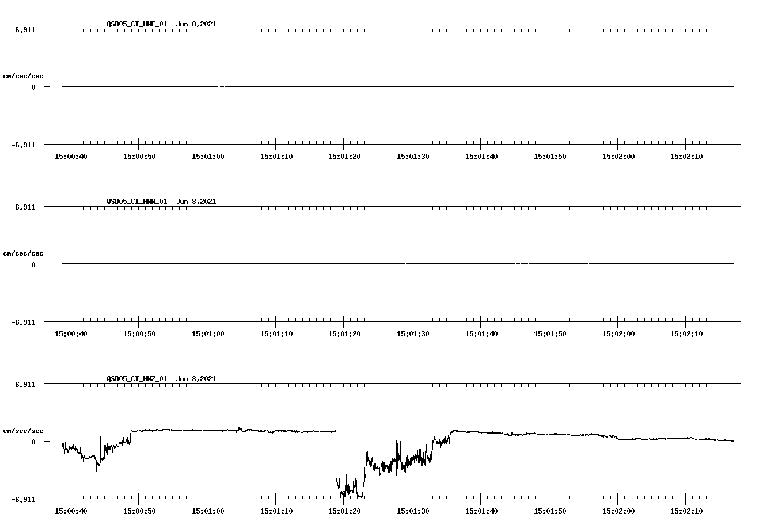
Task: Click the 6.911 upper limit on HNZ plot
Action: click(x=25, y=384)
